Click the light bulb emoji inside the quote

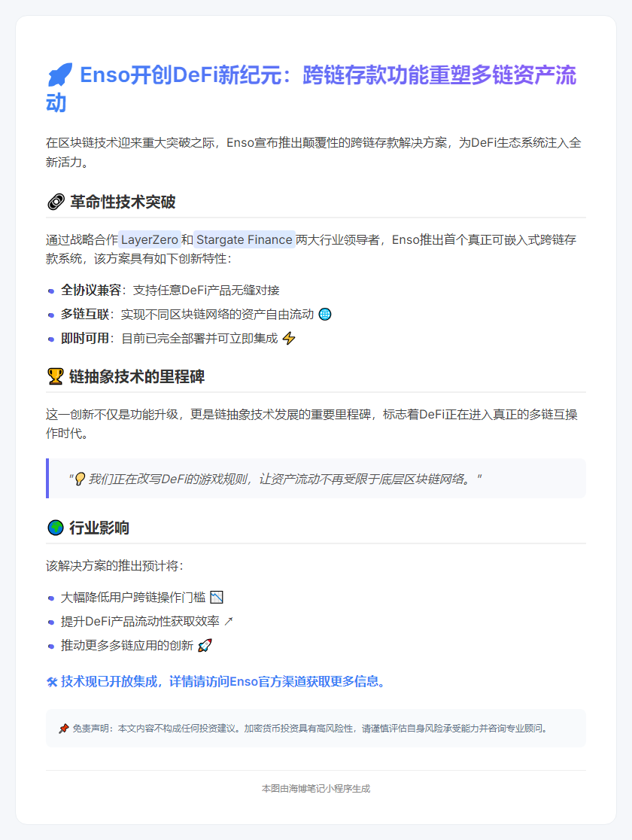click(x=80, y=479)
